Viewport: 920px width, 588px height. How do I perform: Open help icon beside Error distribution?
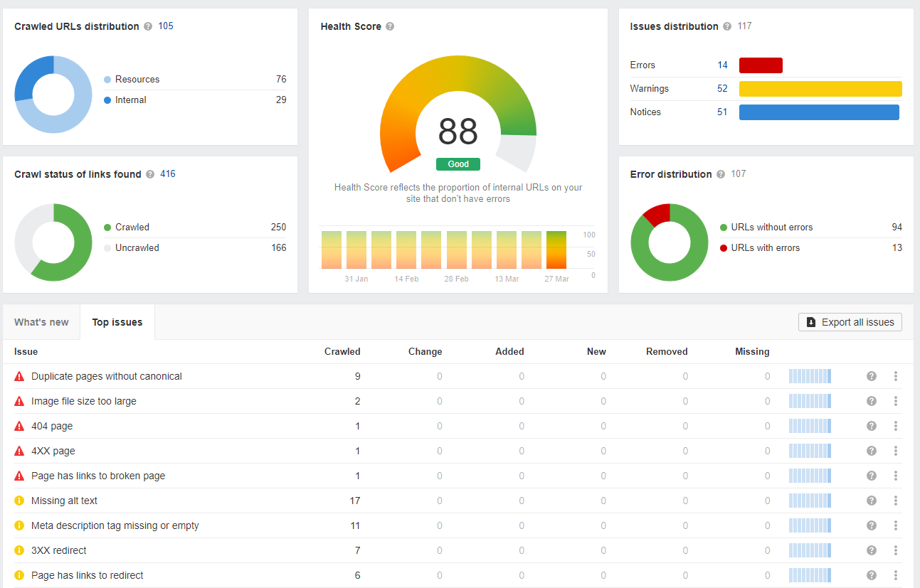click(x=721, y=174)
